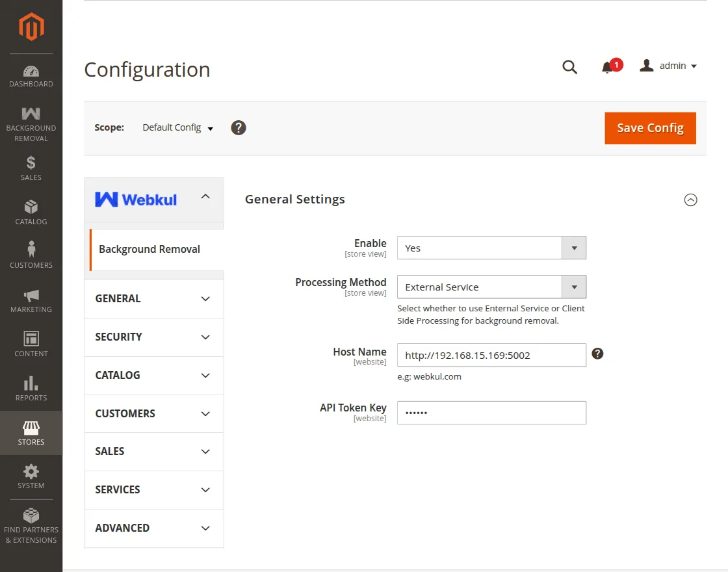Collapse the Webkul panel chevron
The width and height of the screenshot is (728, 572).
pyautogui.click(x=205, y=195)
